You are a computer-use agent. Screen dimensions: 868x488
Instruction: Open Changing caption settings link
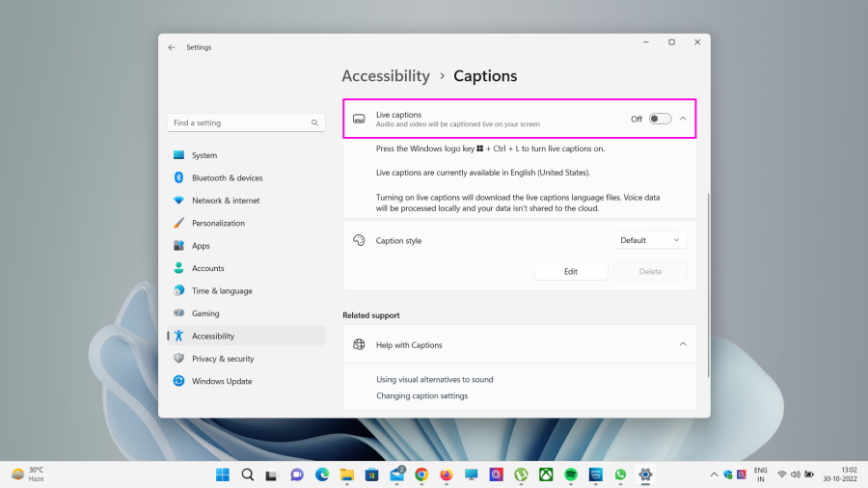[x=421, y=396]
